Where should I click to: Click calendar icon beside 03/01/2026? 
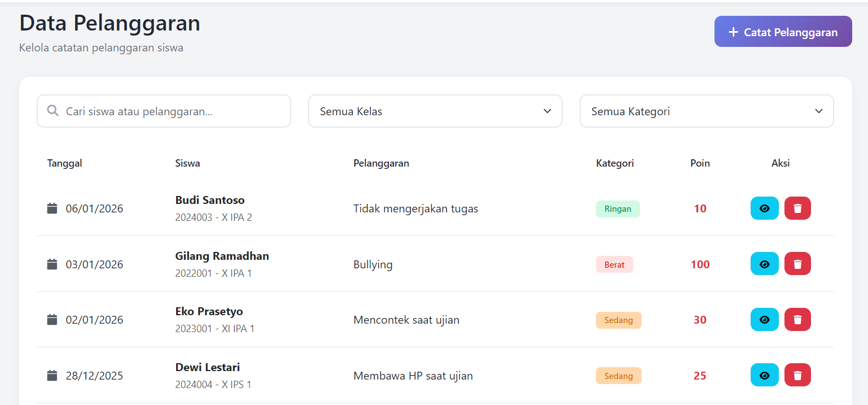52,264
